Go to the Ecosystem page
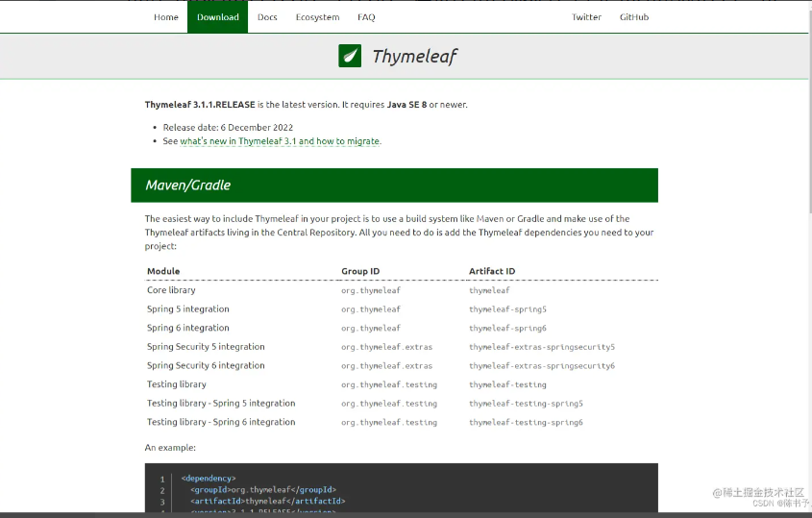812x518 pixels. (x=317, y=17)
